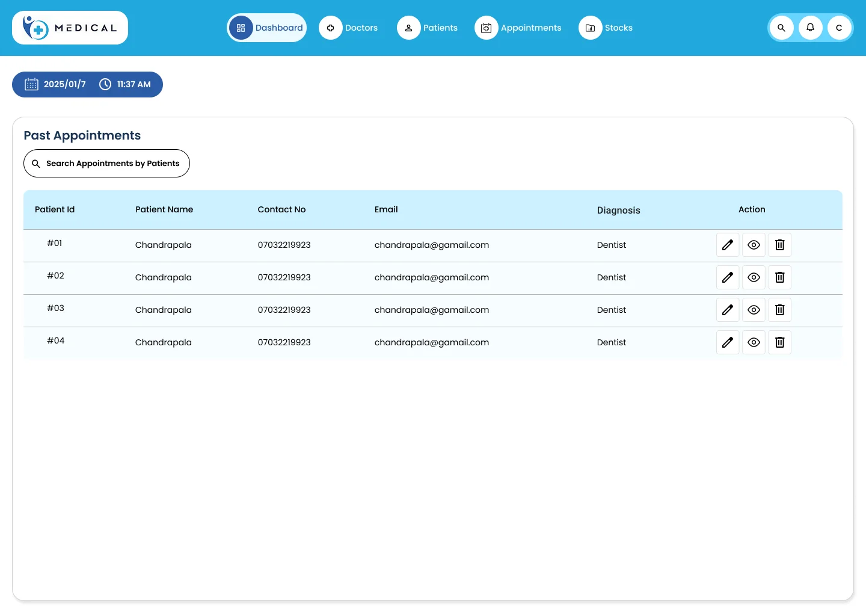Edit appointment #03 with pencil icon
This screenshot has width=866, height=616.
coord(728,310)
